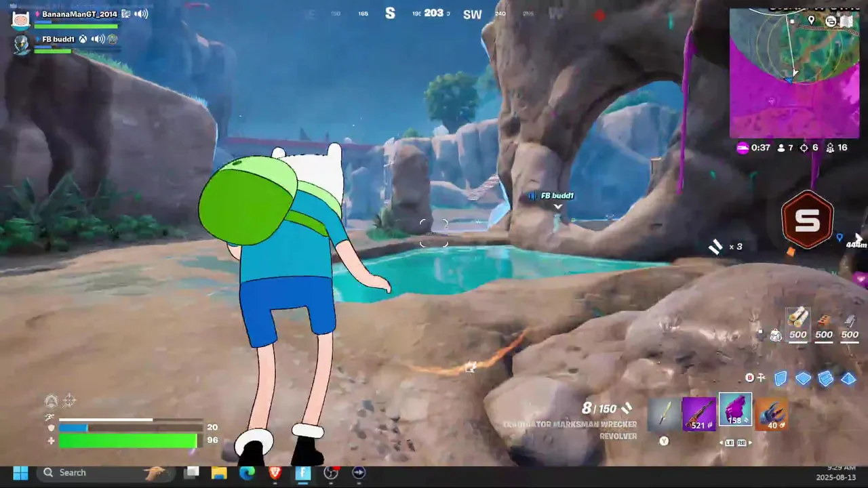This screenshot has width=868, height=488.
Task: Click the thin white bar above shield bar
Action: pyautogui.click(x=130, y=420)
